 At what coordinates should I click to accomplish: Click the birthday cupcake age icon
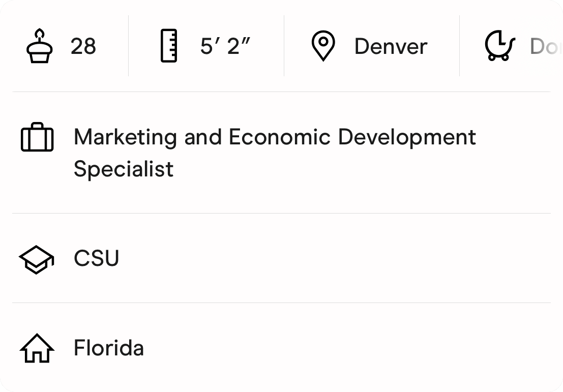click(x=39, y=46)
